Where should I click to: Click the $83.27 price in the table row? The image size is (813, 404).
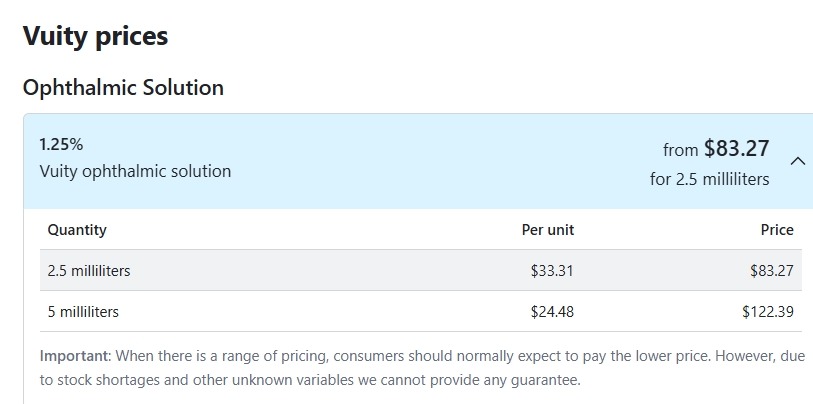tap(772, 271)
